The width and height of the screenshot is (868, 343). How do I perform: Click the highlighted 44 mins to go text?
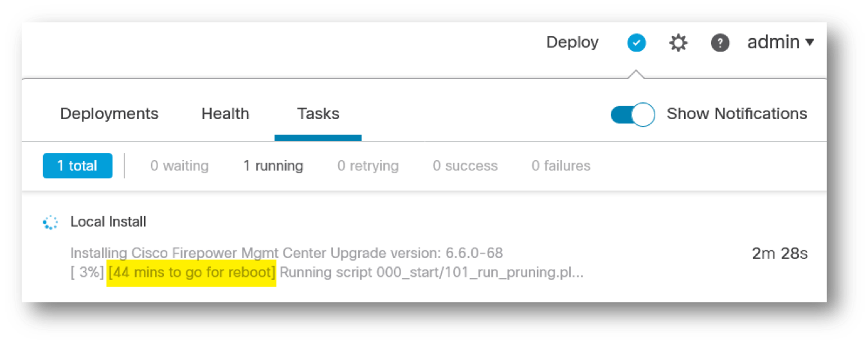tap(192, 273)
